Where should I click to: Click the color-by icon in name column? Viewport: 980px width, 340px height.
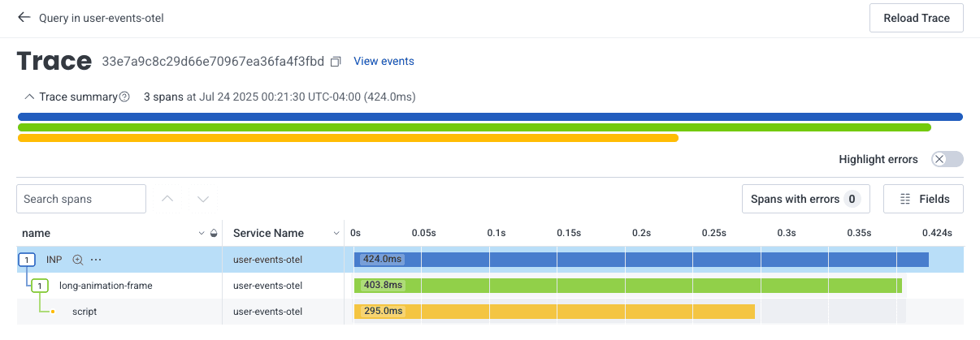(214, 234)
